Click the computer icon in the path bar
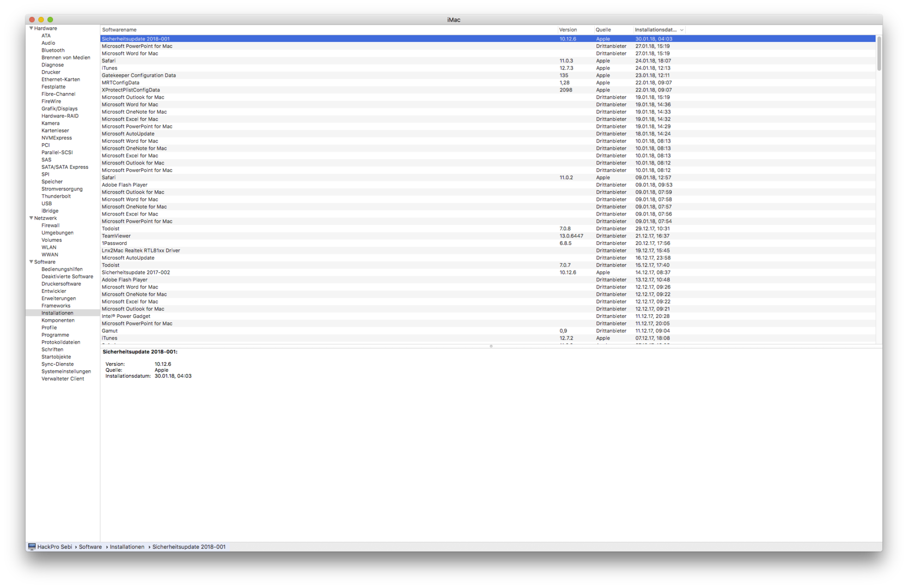This screenshot has width=908, height=588. click(x=32, y=547)
